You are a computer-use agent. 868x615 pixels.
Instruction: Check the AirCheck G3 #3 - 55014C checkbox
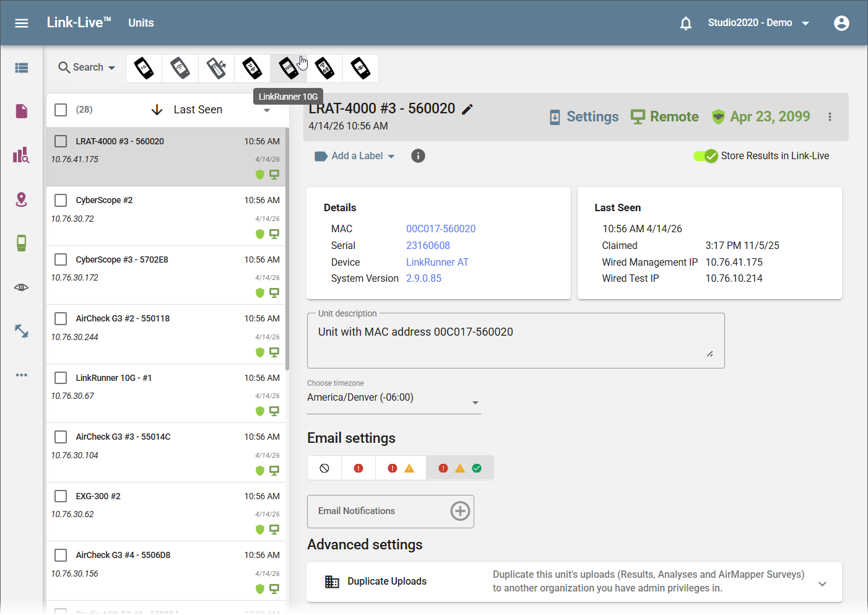(x=61, y=437)
